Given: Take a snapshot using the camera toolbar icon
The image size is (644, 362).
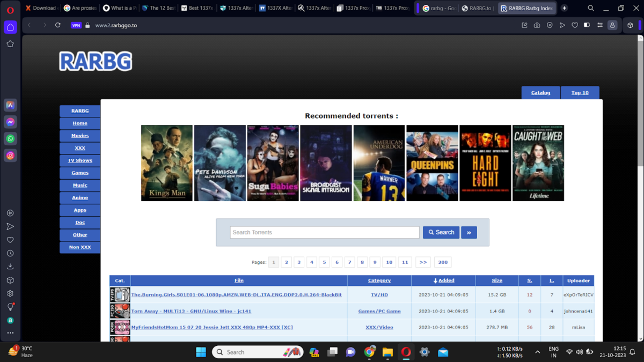Looking at the screenshot, I should pyautogui.click(x=537, y=25).
